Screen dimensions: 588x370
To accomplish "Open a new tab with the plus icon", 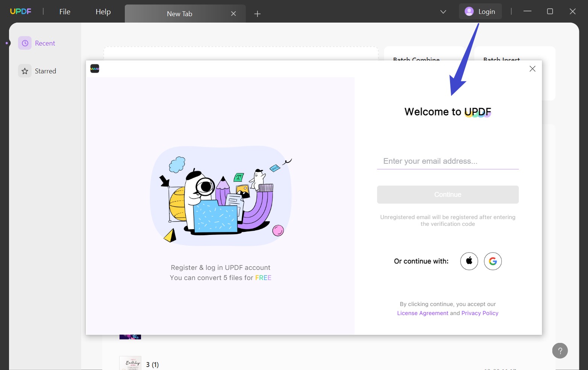I will 257,14.
